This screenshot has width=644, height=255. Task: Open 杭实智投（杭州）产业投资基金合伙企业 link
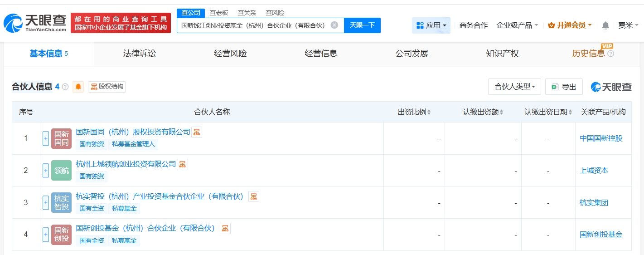pyautogui.click(x=161, y=196)
